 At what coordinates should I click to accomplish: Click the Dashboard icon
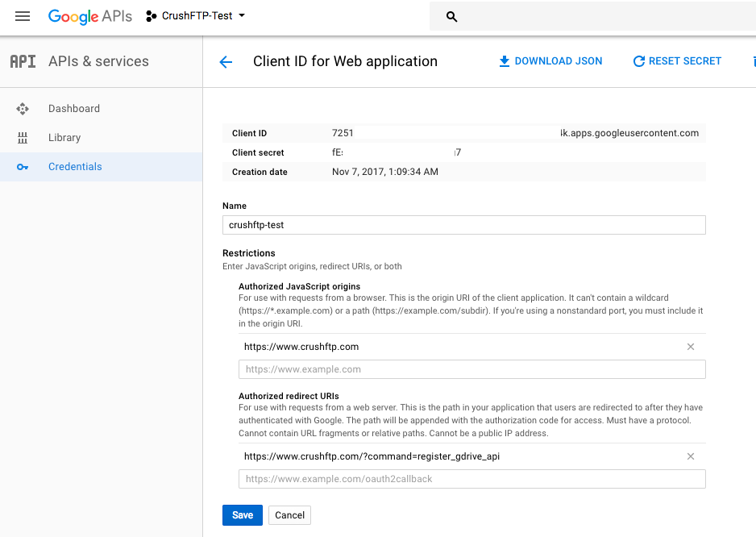point(23,109)
